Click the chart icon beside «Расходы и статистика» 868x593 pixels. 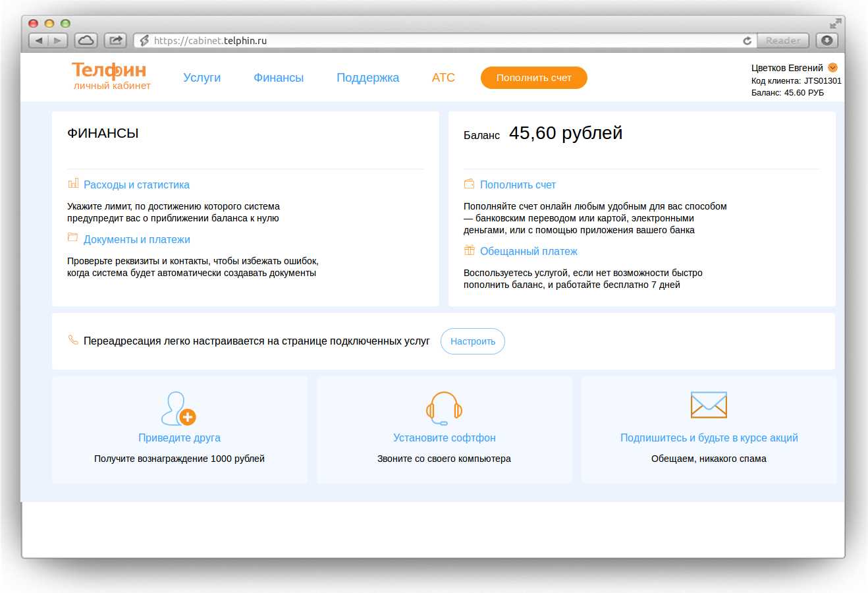[72, 184]
